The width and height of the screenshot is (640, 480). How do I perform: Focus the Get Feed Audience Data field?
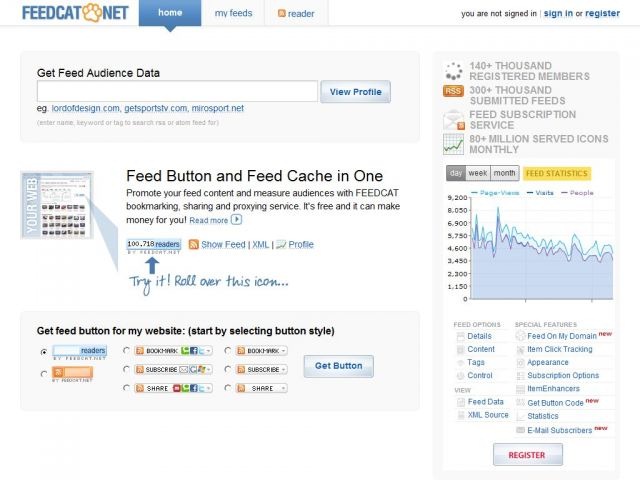click(177, 91)
